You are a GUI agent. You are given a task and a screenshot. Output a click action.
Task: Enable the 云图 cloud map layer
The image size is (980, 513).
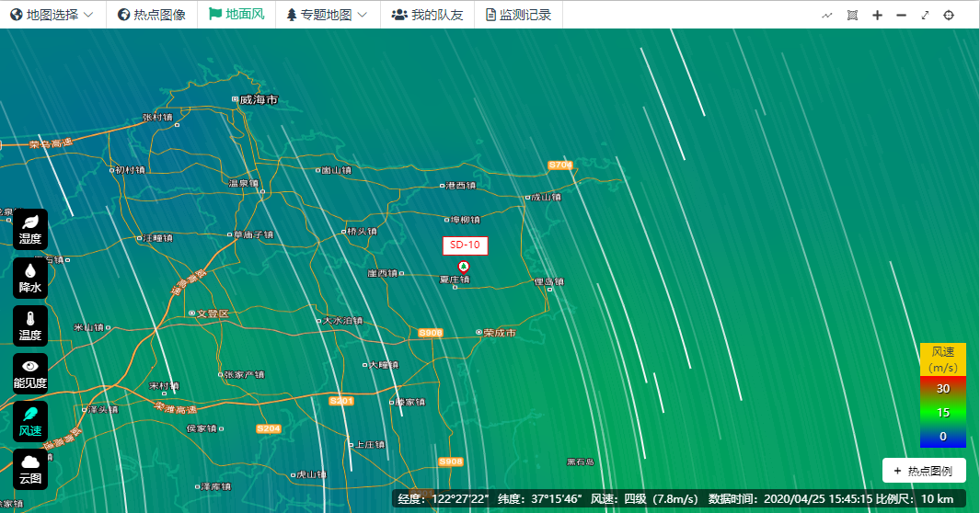[30, 470]
